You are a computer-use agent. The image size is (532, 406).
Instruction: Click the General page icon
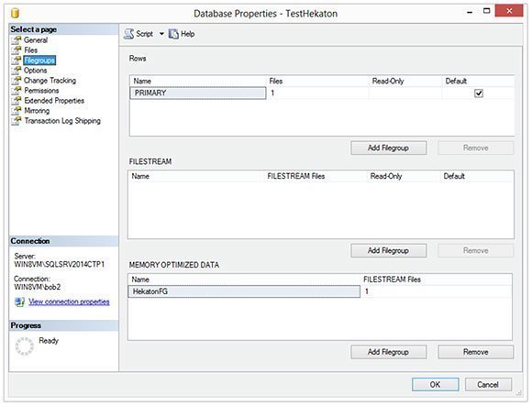[16, 40]
